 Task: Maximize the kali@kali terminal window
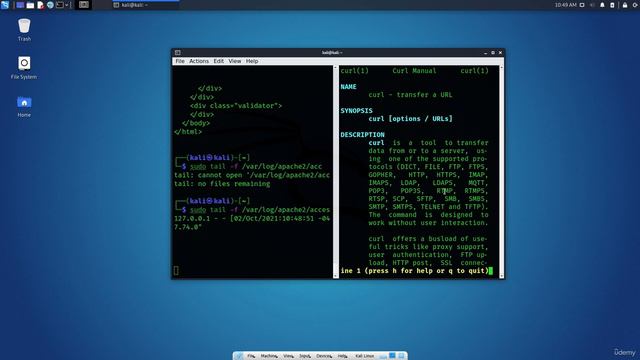493,53
